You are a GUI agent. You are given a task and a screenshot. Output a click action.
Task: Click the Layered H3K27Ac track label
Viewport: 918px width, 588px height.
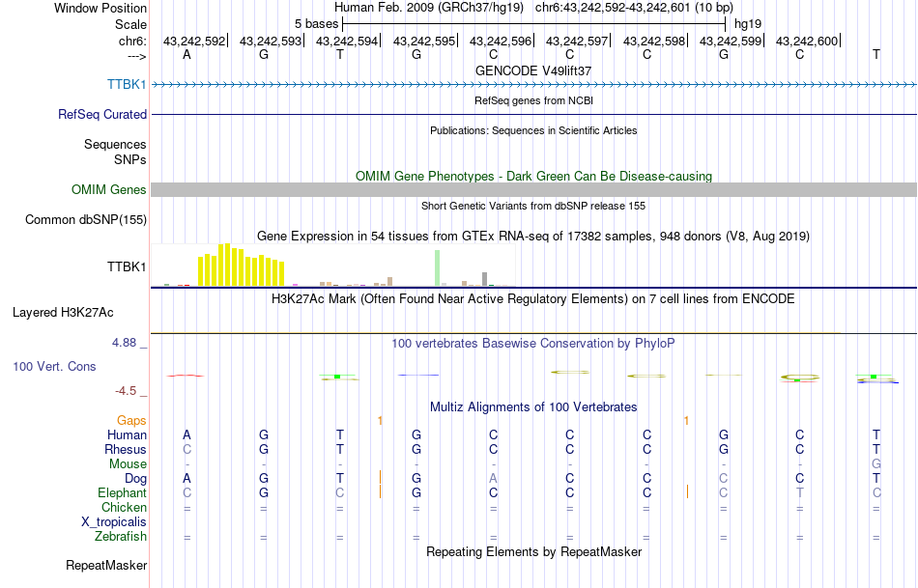pyautogui.click(x=63, y=313)
